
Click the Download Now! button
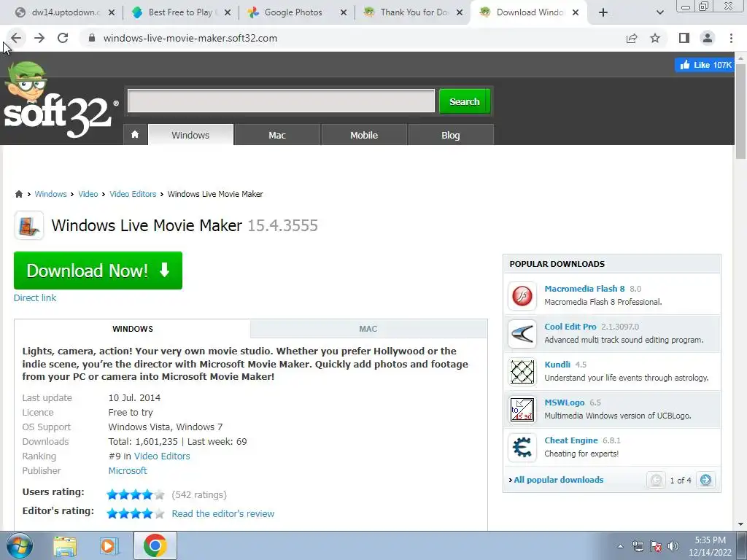[x=98, y=271]
